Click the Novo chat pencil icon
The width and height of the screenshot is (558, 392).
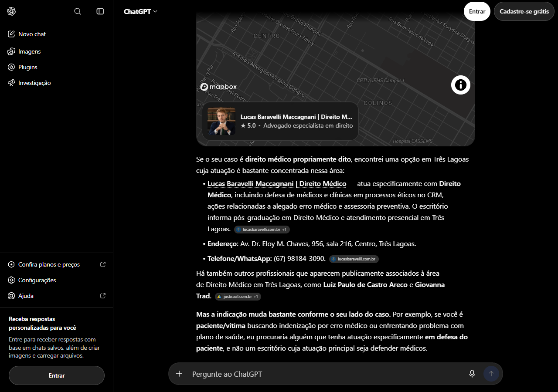11,34
